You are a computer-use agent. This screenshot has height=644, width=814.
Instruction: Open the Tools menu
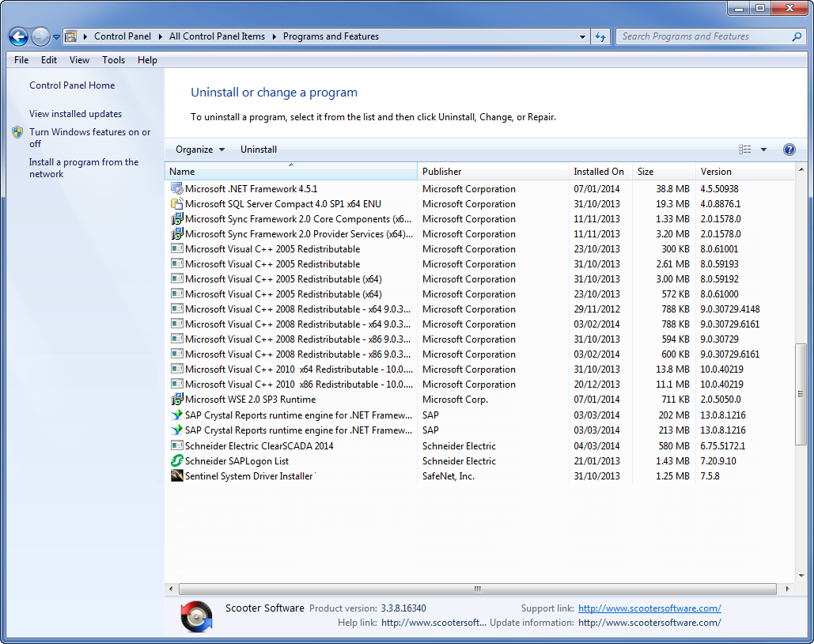click(113, 59)
